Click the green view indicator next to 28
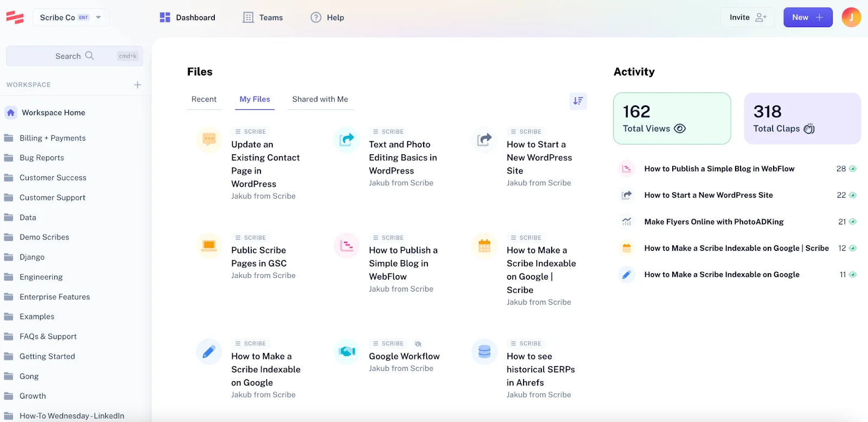Image resolution: width=868 pixels, height=422 pixels. tap(853, 169)
